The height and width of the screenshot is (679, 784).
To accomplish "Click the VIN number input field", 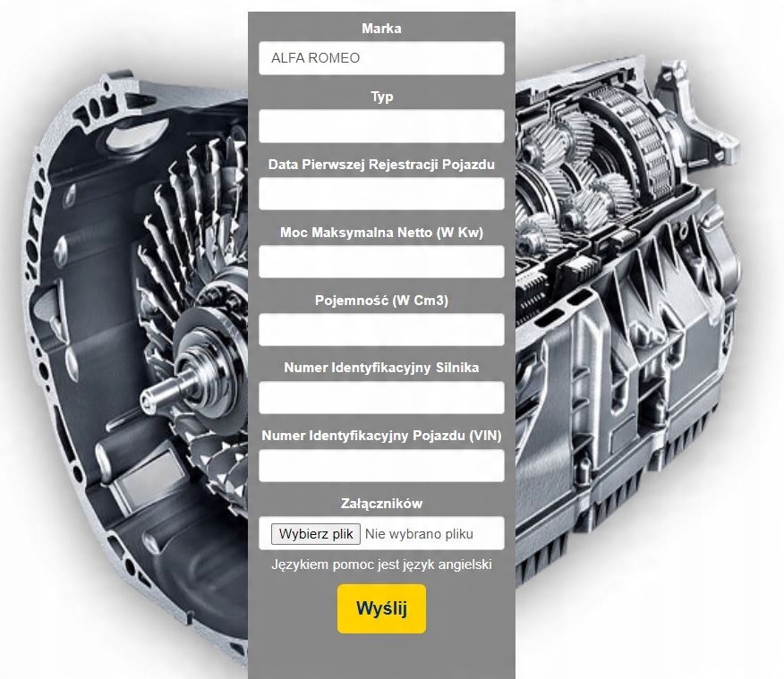I will point(381,465).
